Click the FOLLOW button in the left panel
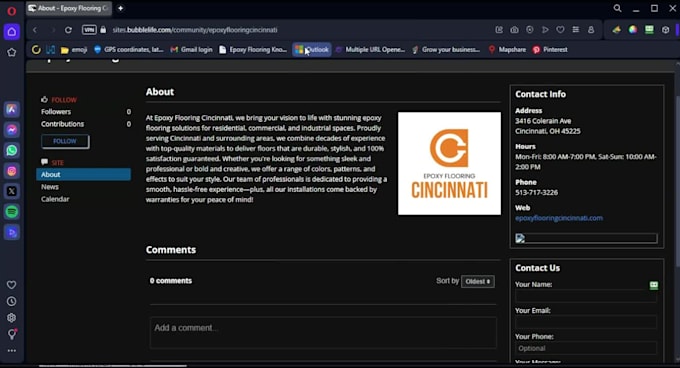The height and width of the screenshot is (368, 680). [65, 141]
